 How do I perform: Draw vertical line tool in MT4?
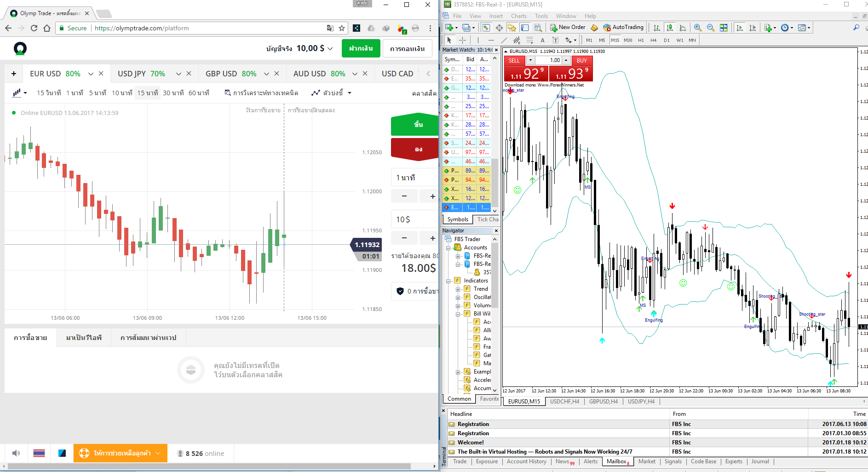[x=478, y=40]
